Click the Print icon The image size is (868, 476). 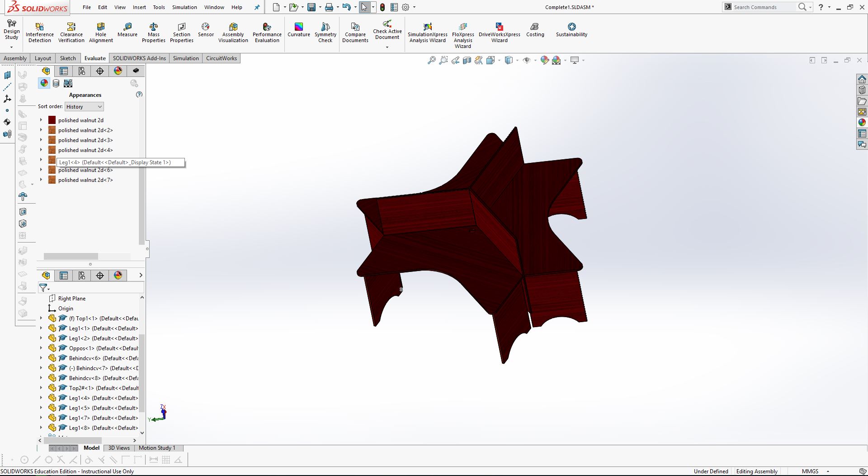click(x=329, y=7)
